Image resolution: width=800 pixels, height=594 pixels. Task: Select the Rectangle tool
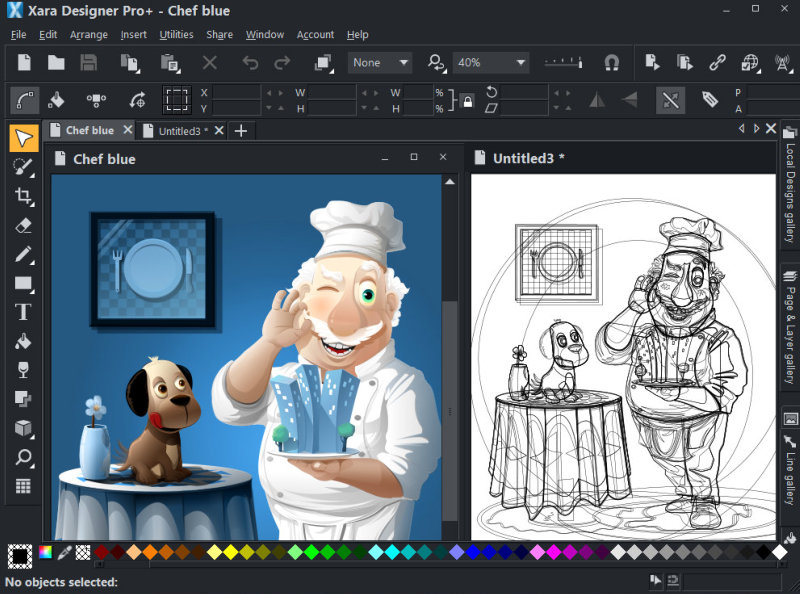[22, 283]
